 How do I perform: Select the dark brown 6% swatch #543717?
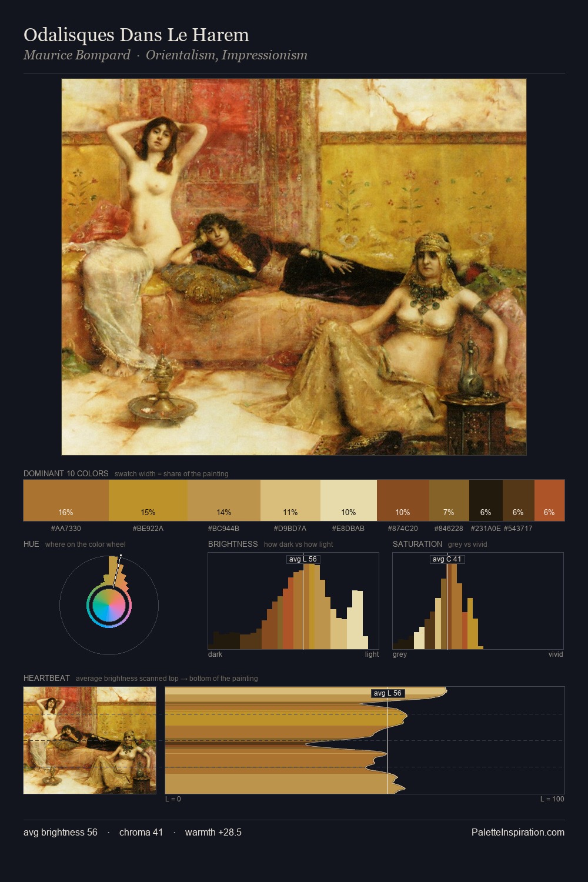click(518, 500)
